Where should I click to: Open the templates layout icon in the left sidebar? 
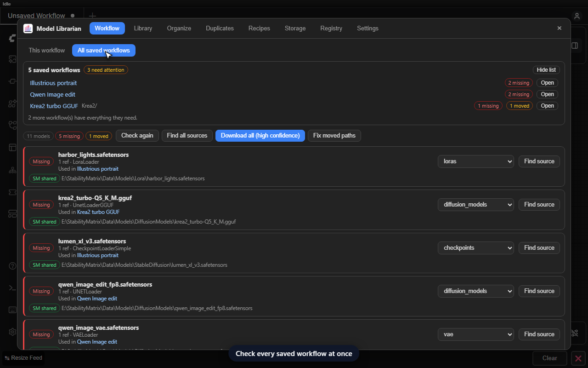[x=12, y=148]
